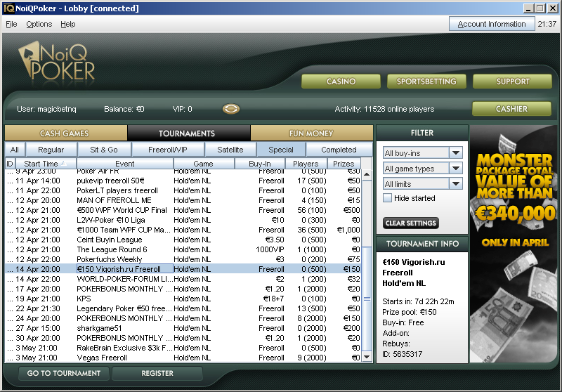This screenshot has width=562, height=392.
Task: Select the KPS tournament row
Action: pyautogui.click(x=183, y=299)
